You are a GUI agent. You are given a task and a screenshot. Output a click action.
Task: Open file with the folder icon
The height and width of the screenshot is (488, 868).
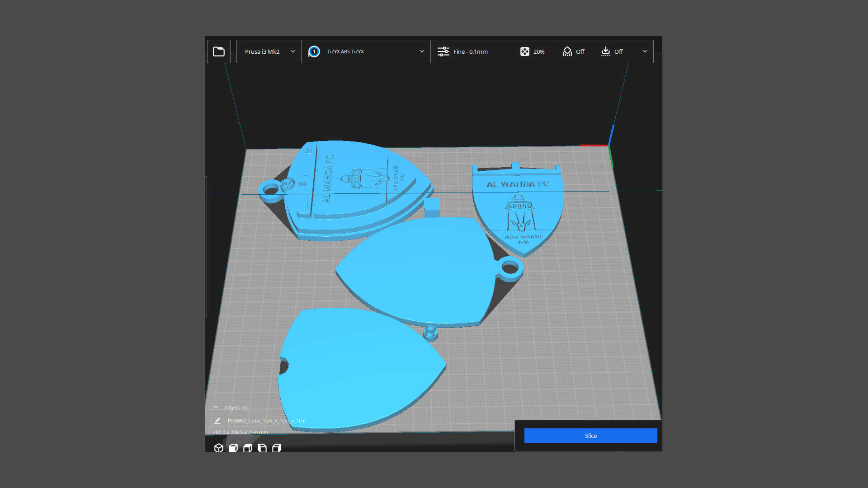(219, 52)
